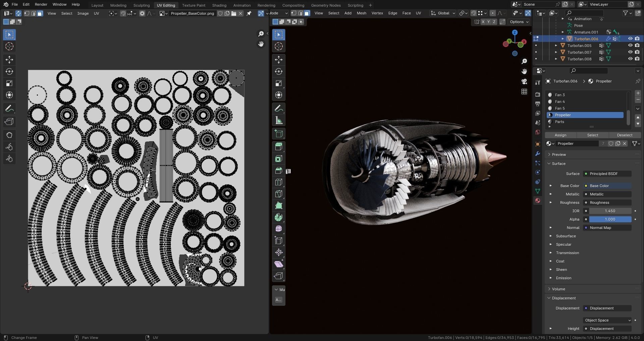Select the Poly Build tool
The height and width of the screenshot is (341, 644).
(279, 206)
